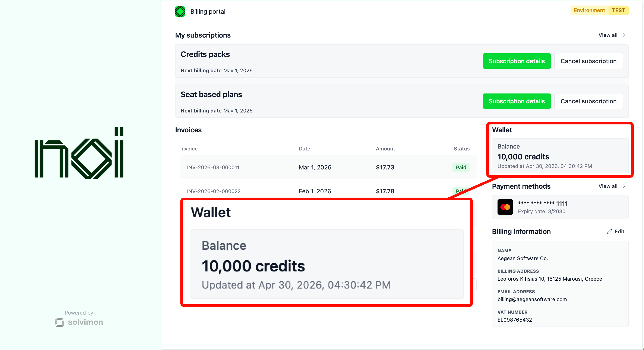
Task: Click the TEST environment badge
Action: pyautogui.click(x=618, y=10)
